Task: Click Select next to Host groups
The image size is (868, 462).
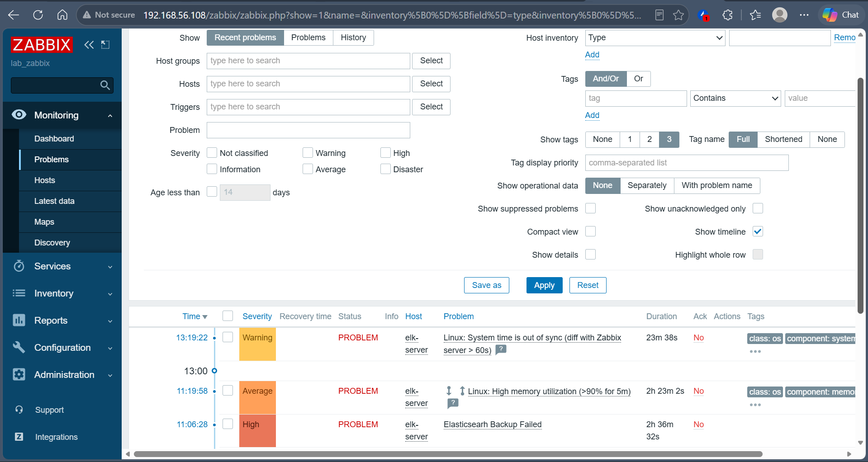Action: [x=431, y=61]
